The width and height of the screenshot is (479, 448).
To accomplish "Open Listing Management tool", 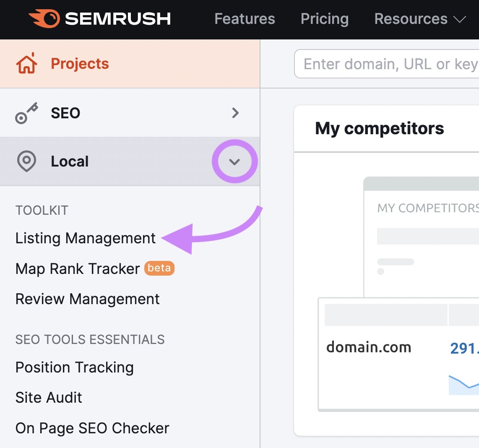I will pyautogui.click(x=86, y=238).
